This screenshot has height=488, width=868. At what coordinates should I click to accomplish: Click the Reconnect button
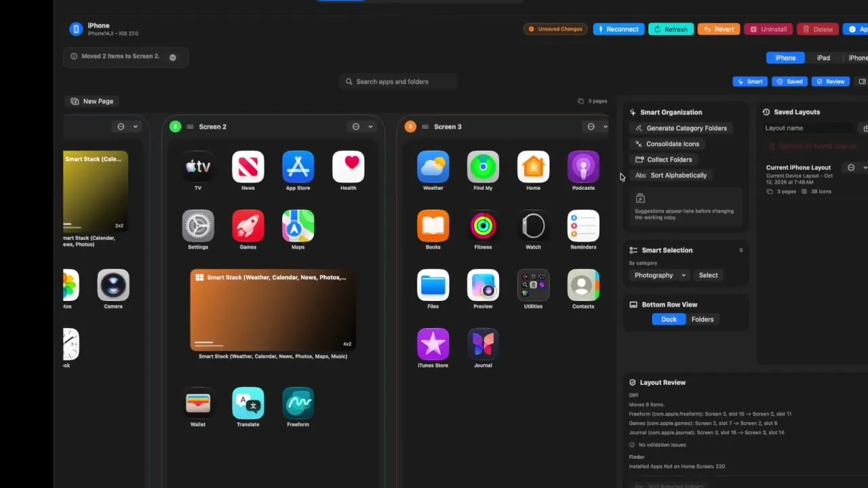618,29
